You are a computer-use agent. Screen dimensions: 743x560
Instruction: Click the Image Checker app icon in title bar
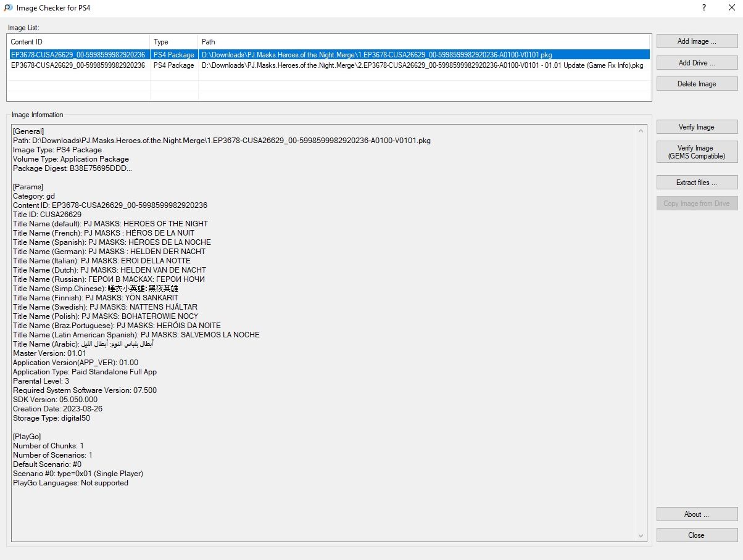point(9,8)
